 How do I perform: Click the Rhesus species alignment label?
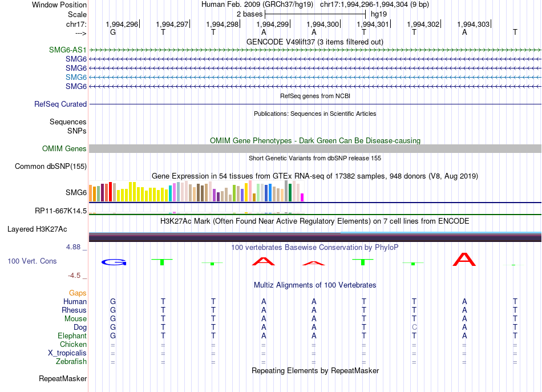point(74,310)
